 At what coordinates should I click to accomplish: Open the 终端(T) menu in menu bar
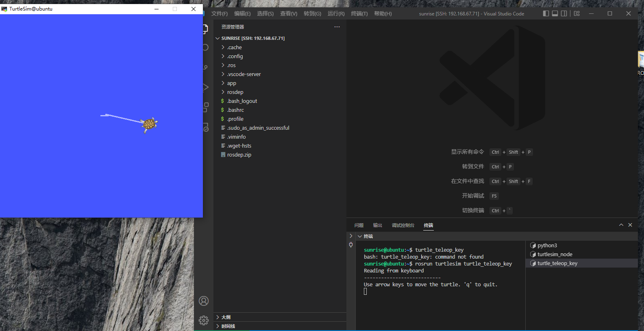359,13
